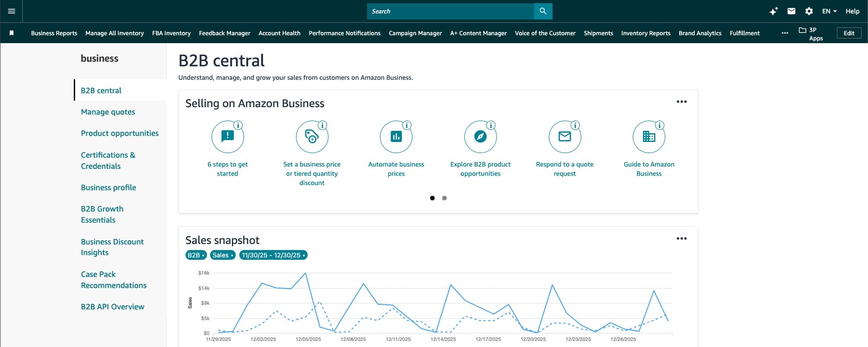Open Fulfillment page
This screenshot has height=347, width=868.
pos(745,33)
